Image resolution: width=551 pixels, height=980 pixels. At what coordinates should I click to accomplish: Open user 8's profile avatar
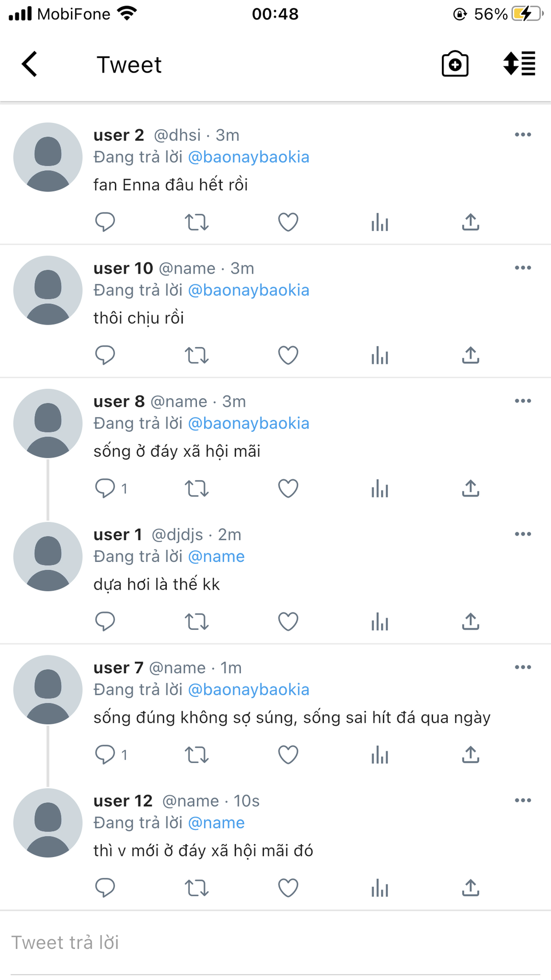click(x=48, y=423)
